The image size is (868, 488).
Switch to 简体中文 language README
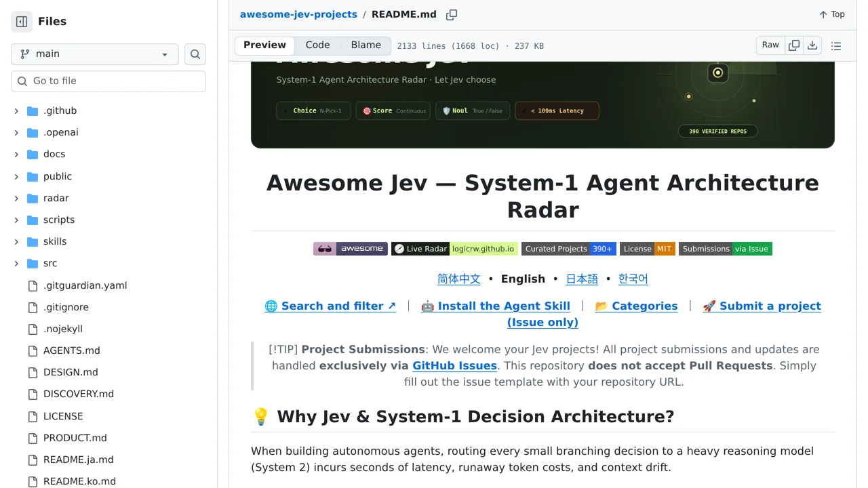tap(459, 279)
